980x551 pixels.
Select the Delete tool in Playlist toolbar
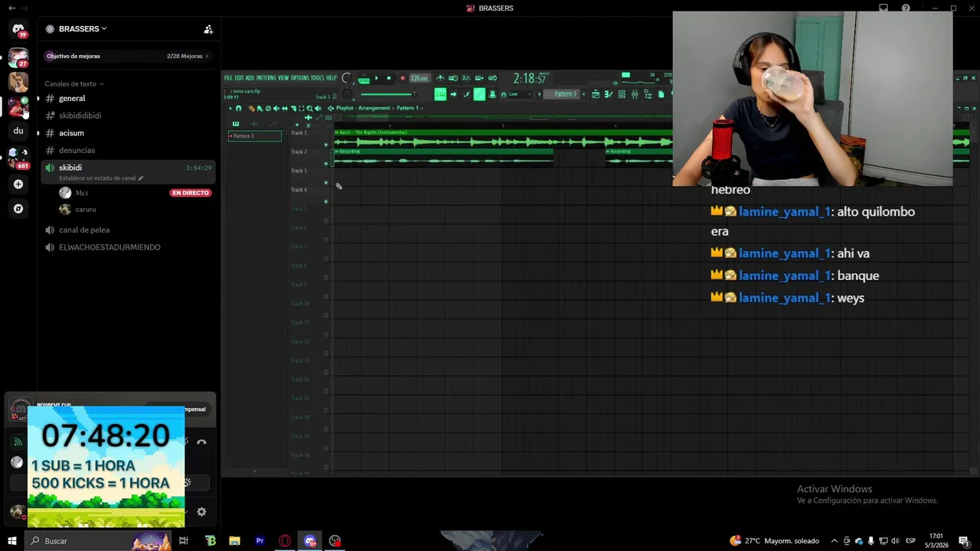click(x=268, y=108)
